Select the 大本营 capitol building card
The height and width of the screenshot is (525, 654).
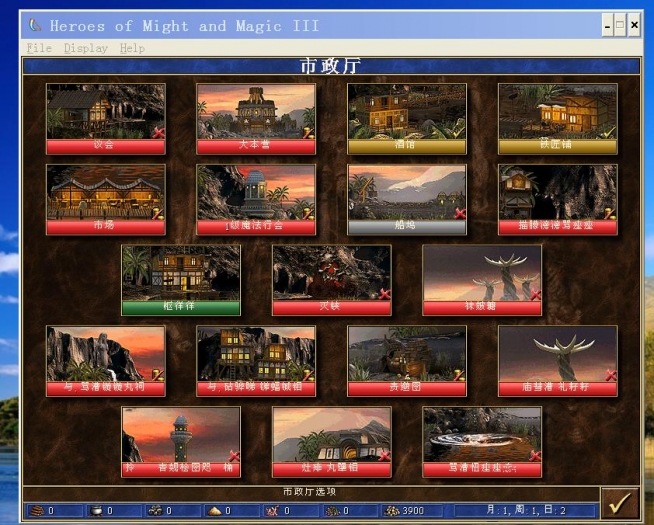point(256,118)
